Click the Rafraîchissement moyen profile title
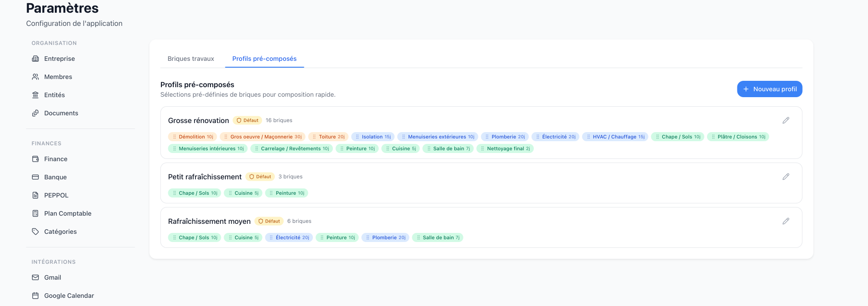This screenshot has width=868, height=306. 210,221
